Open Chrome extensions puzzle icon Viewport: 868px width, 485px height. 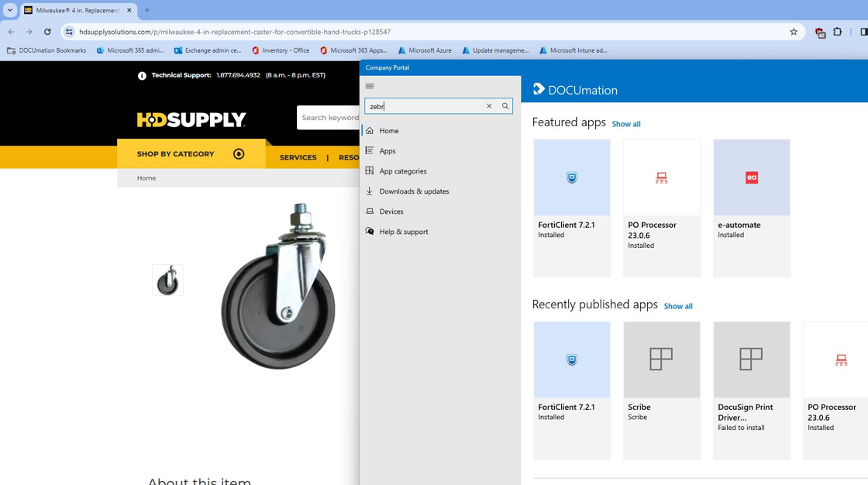click(838, 32)
